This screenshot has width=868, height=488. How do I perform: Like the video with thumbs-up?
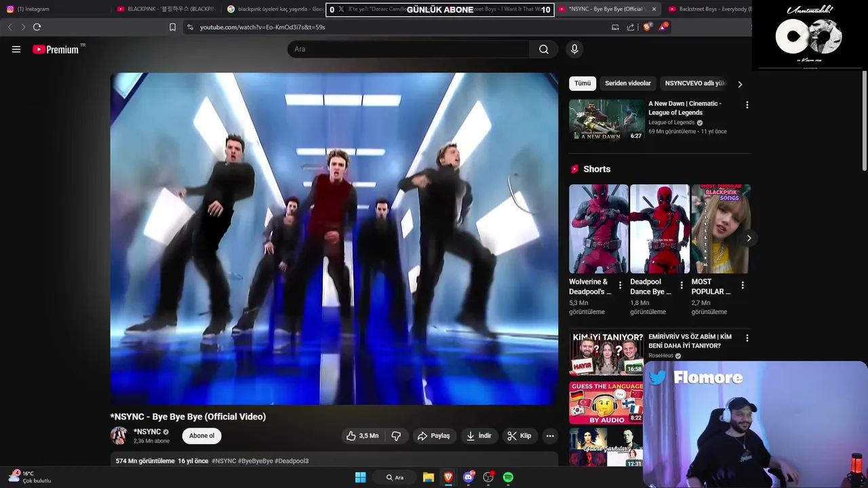coord(363,436)
